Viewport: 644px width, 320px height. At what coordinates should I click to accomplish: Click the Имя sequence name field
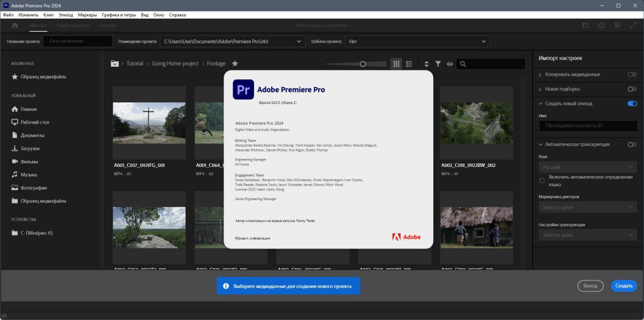click(x=588, y=126)
